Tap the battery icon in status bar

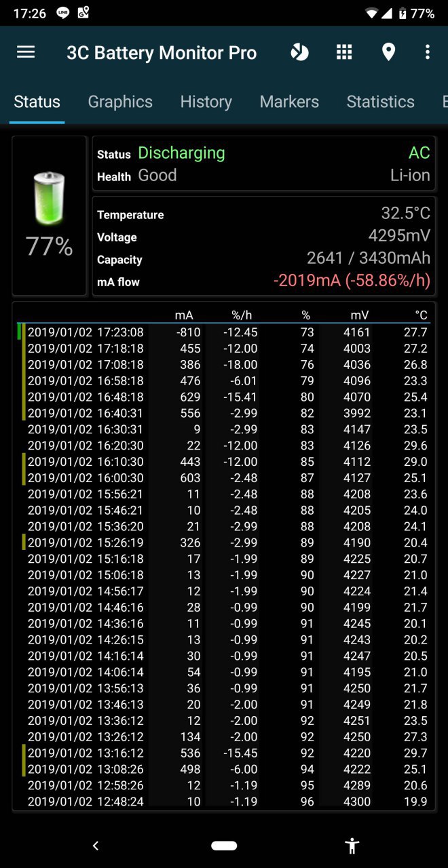(x=402, y=13)
